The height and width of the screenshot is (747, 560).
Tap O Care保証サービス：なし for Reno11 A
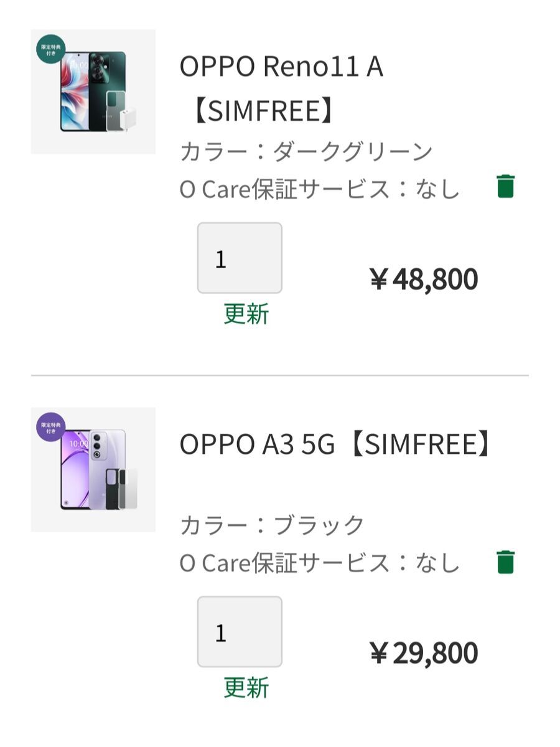[x=319, y=189]
